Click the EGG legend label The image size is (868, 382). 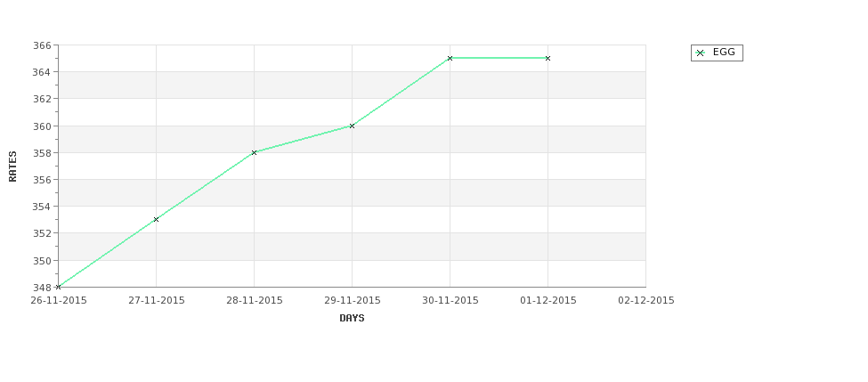724,52
